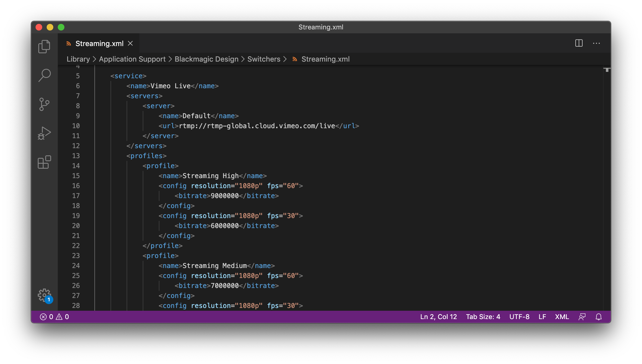Open the More Actions ellipsis menu
642x364 pixels.
coord(596,43)
